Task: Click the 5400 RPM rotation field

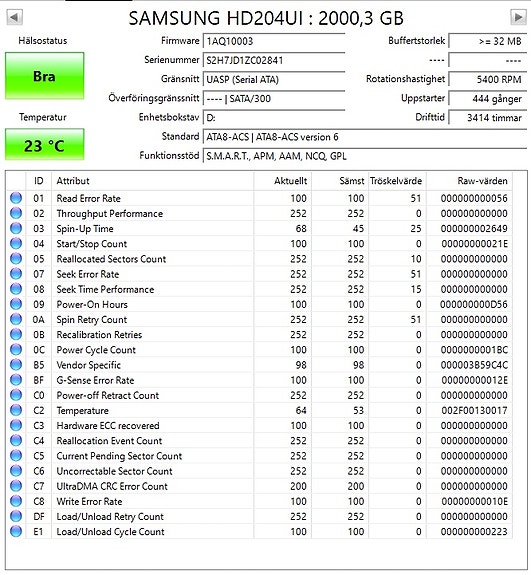Action: (488, 79)
